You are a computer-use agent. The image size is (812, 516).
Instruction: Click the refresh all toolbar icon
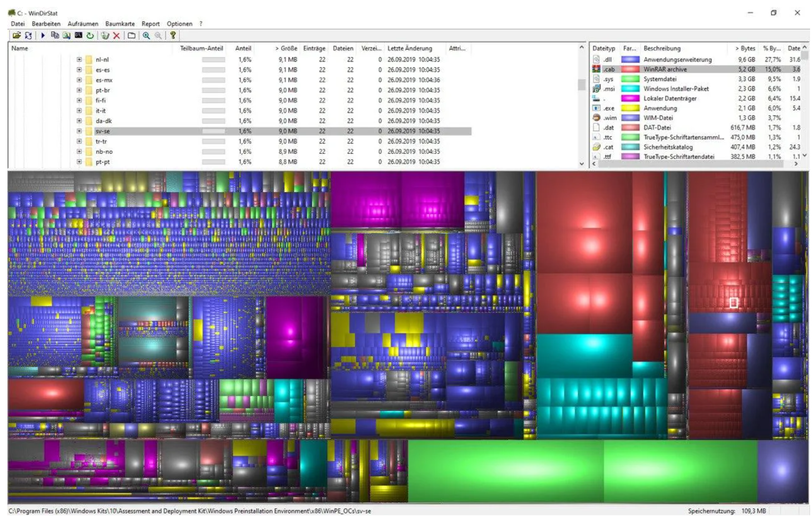tap(28, 36)
